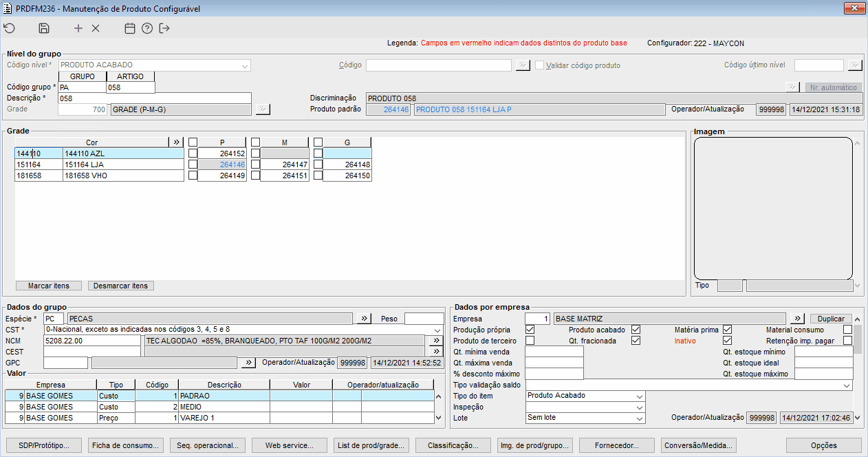868x457 pixels.
Task: Enable Retenção imp. pagar checkbox
Action: pos(847,340)
